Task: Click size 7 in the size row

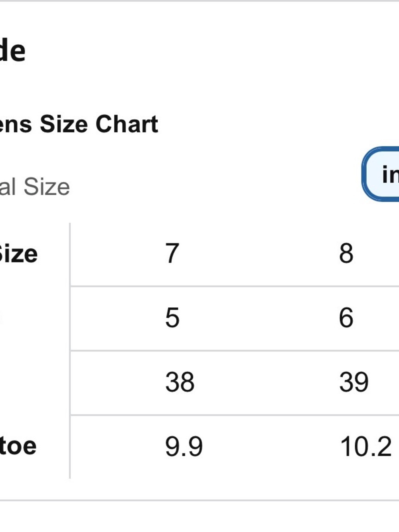Action: [x=172, y=253]
